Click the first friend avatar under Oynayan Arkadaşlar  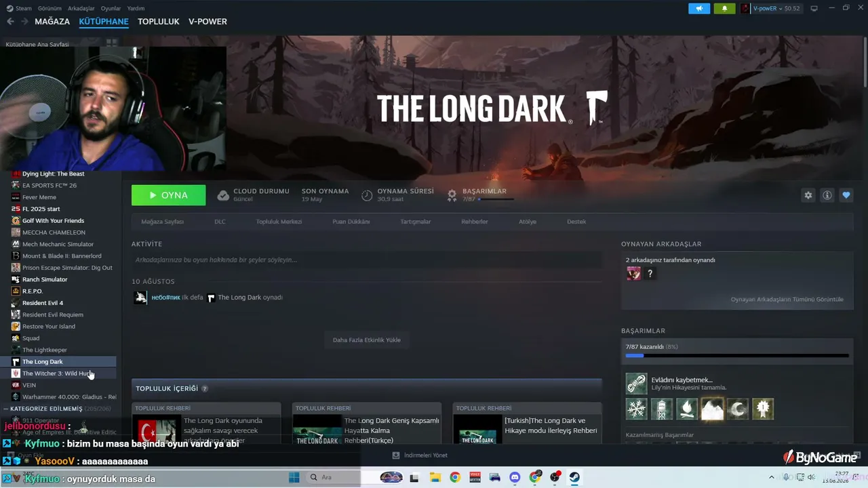[633, 274]
